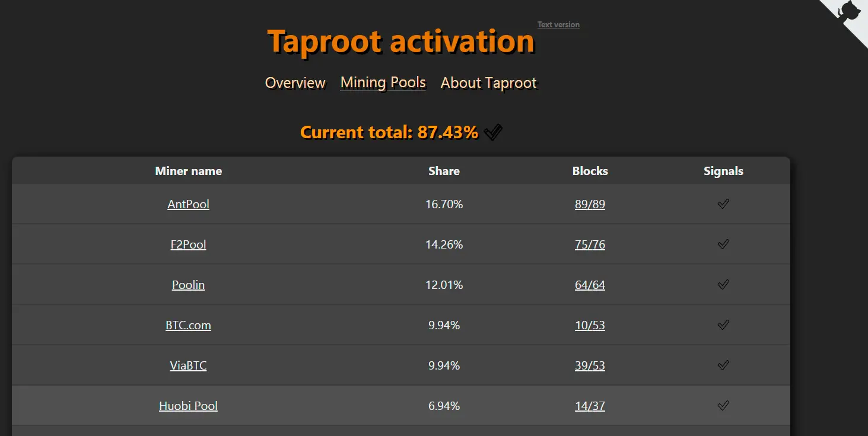Open the Poolin miner page
868x436 pixels.
click(188, 284)
